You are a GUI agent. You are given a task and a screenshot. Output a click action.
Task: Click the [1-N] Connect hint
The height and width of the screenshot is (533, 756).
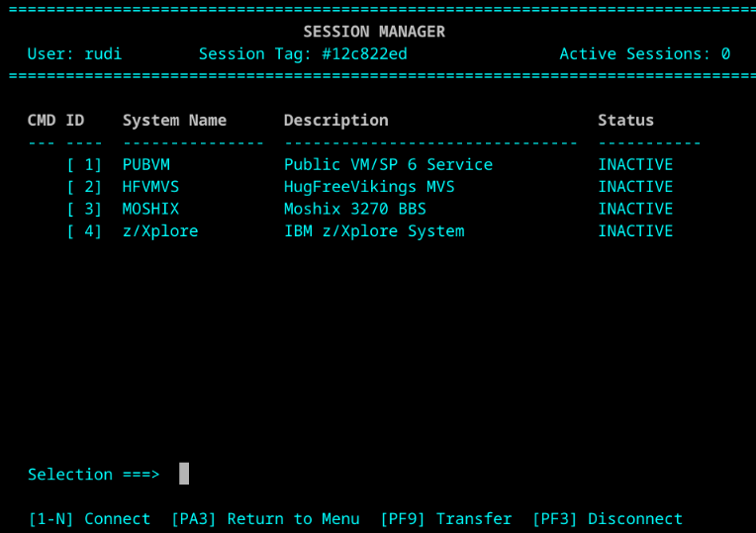coord(90,519)
